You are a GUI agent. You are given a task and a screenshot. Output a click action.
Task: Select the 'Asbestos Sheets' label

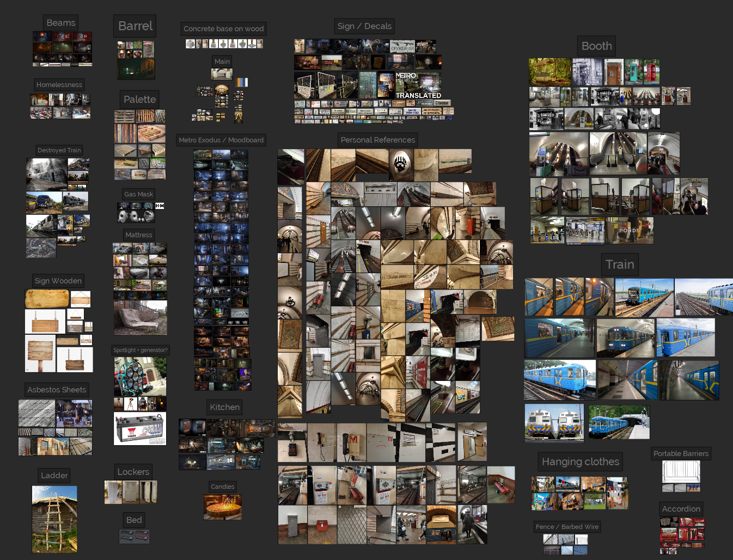[57, 390]
